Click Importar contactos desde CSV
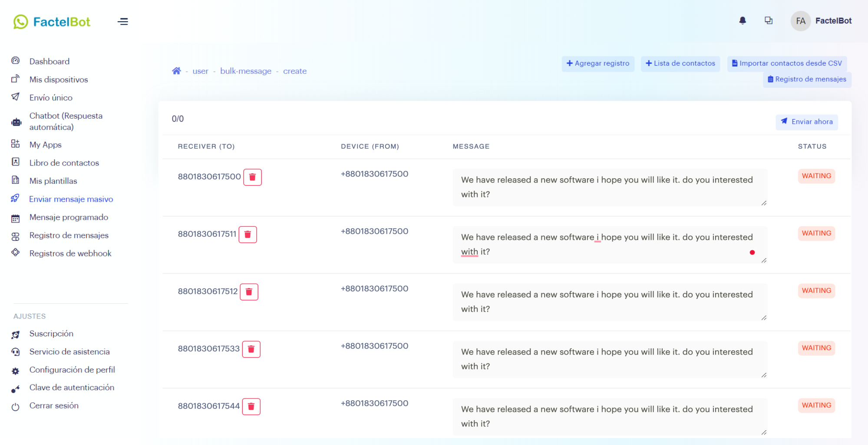868x445 pixels. [787, 63]
